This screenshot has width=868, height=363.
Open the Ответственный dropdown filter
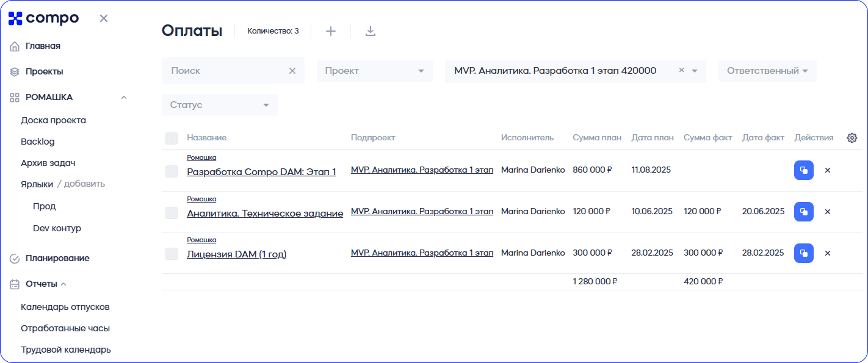767,71
